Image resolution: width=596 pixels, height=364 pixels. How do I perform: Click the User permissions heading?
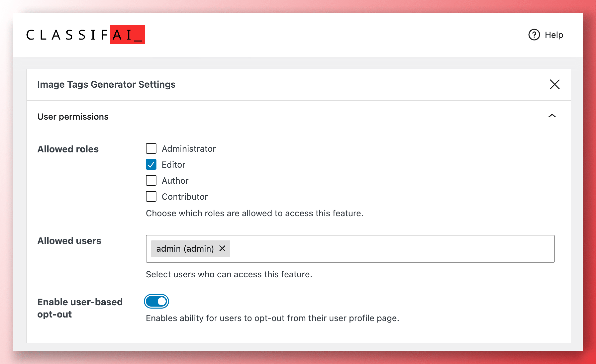(73, 117)
